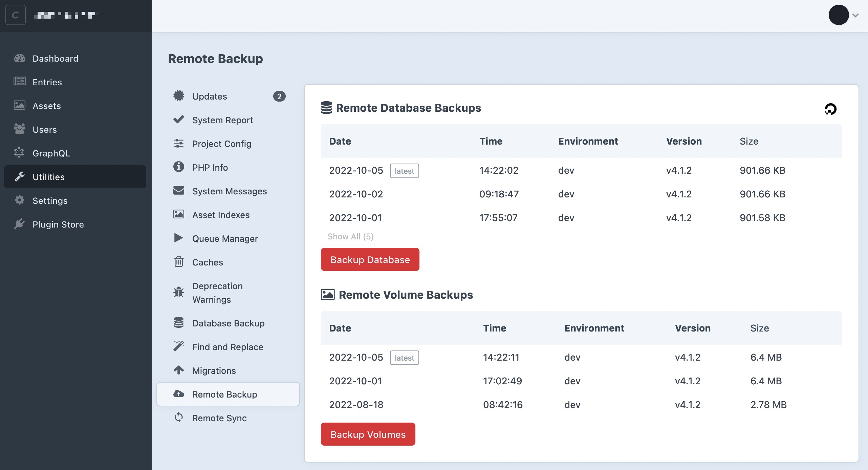Expand Show All (5) database backups
This screenshot has width=868, height=470.
[x=350, y=236]
